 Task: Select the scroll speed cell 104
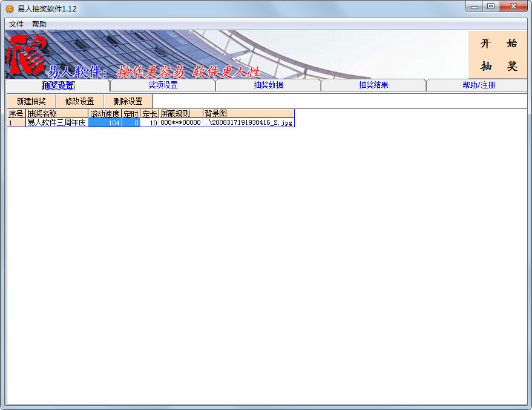click(x=105, y=122)
